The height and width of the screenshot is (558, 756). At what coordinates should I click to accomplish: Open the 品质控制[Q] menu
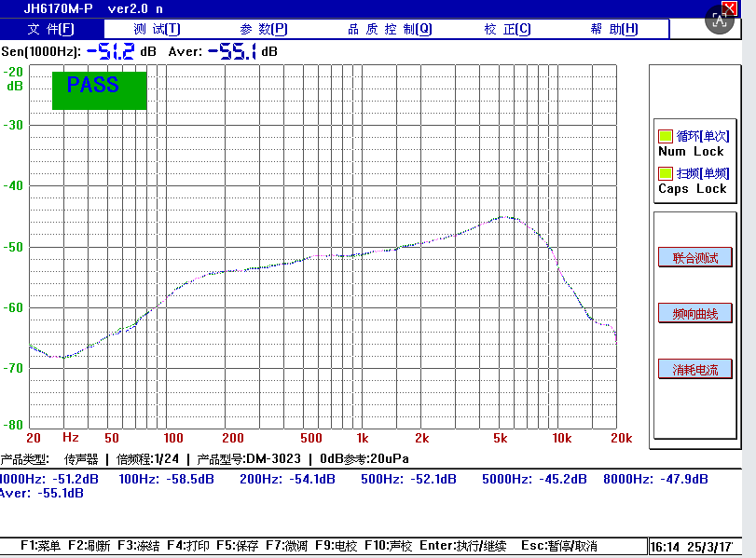point(390,29)
